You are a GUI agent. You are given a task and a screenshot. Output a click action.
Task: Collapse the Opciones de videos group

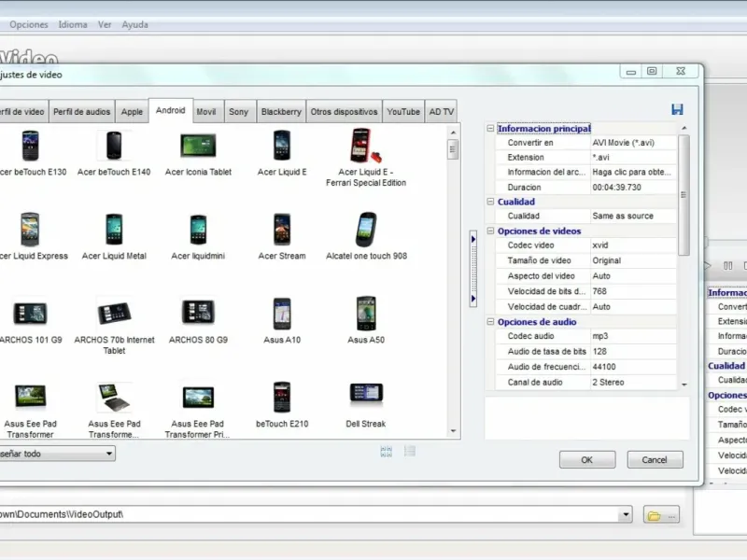[491, 231]
